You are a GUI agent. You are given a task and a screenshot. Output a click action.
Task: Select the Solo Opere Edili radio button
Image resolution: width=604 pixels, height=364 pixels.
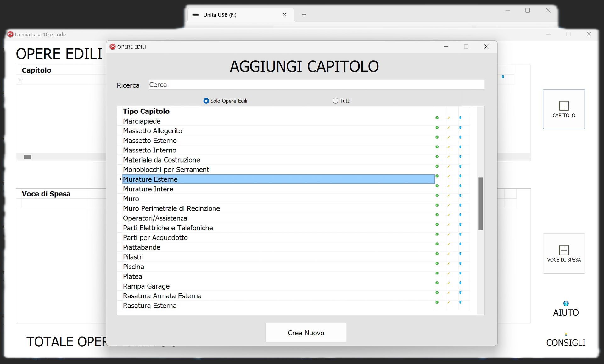click(x=206, y=101)
